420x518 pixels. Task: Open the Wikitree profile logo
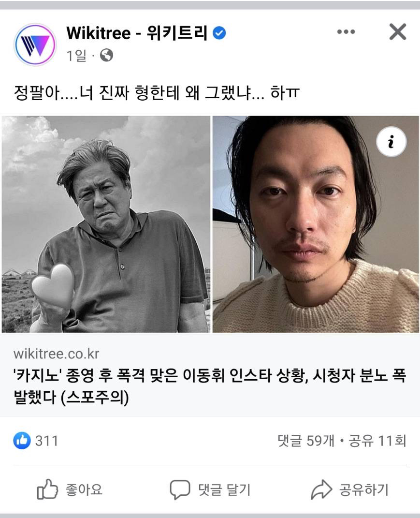(35, 44)
